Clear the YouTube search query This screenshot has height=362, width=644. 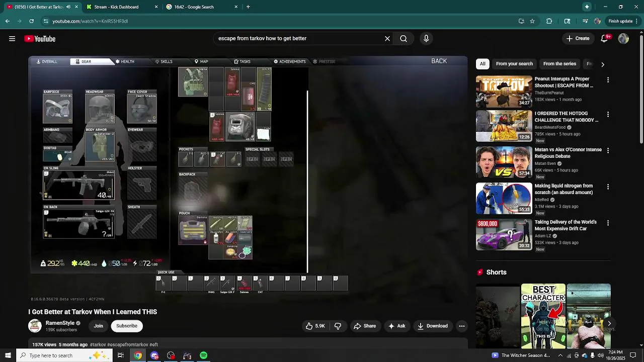(x=387, y=38)
